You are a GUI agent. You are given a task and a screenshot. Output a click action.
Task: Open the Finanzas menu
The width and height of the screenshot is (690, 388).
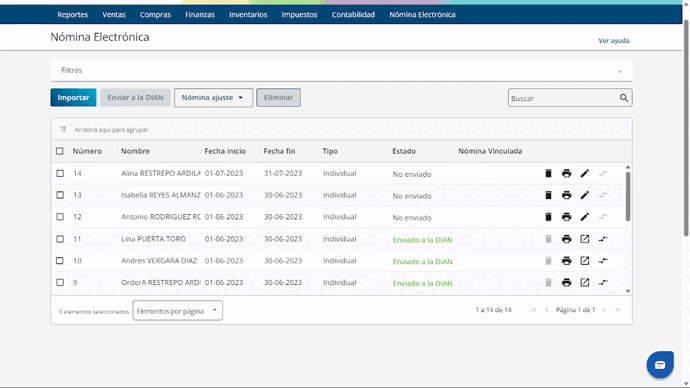coord(200,15)
